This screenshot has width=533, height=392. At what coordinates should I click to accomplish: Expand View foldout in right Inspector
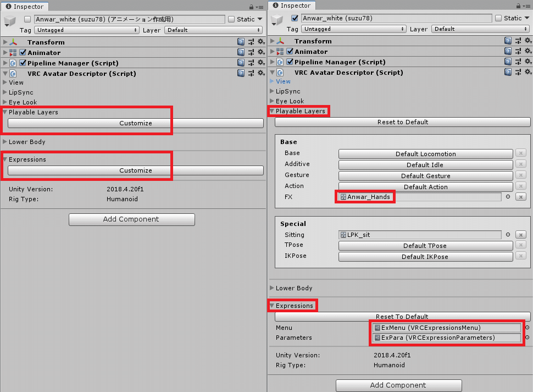tap(272, 81)
